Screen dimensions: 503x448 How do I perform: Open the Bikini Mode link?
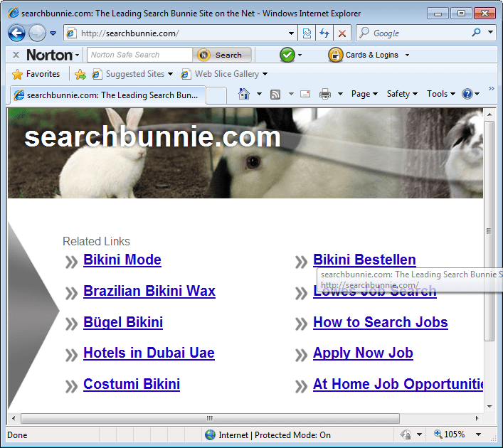tap(122, 260)
